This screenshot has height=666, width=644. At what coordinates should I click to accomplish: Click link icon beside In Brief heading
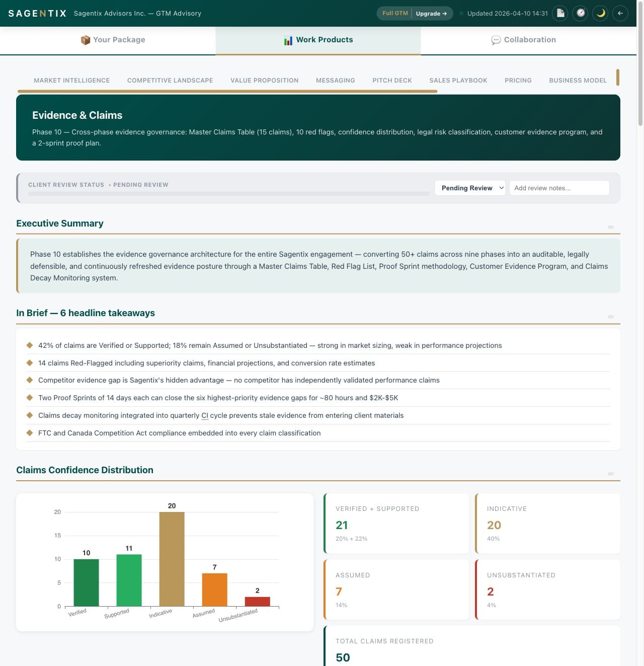[611, 317]
